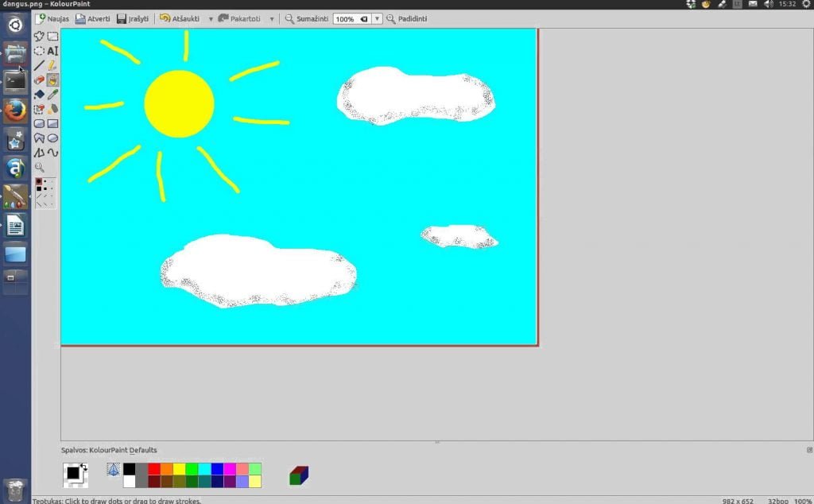The height and width of the screenshot is (504, 814).
Task: Open the mail indicator in top panel
Action: click(753, 4)
